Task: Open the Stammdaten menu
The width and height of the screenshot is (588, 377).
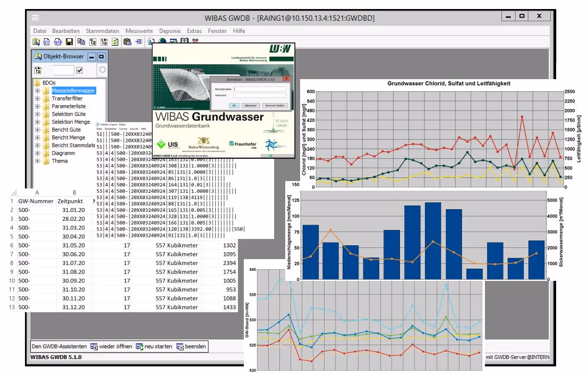Action: tap(103, 31)
